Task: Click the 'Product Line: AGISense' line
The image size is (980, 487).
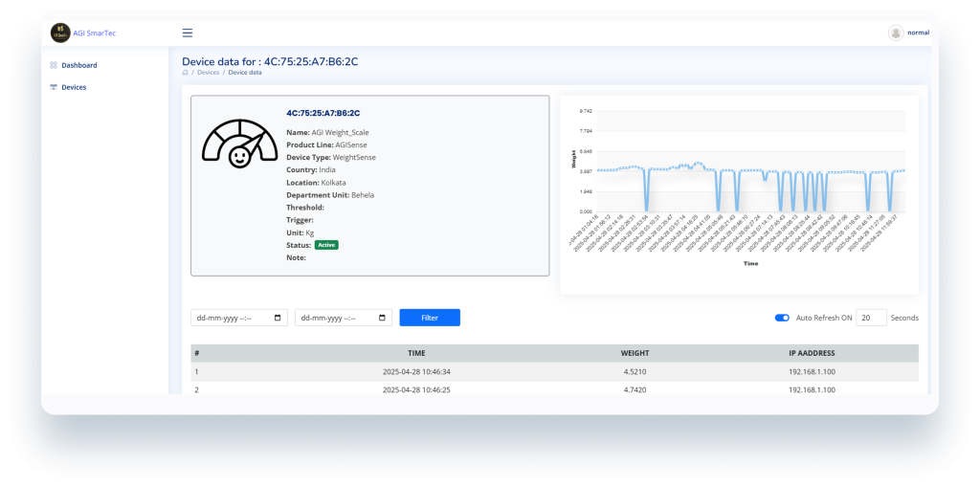Action: 327,145
